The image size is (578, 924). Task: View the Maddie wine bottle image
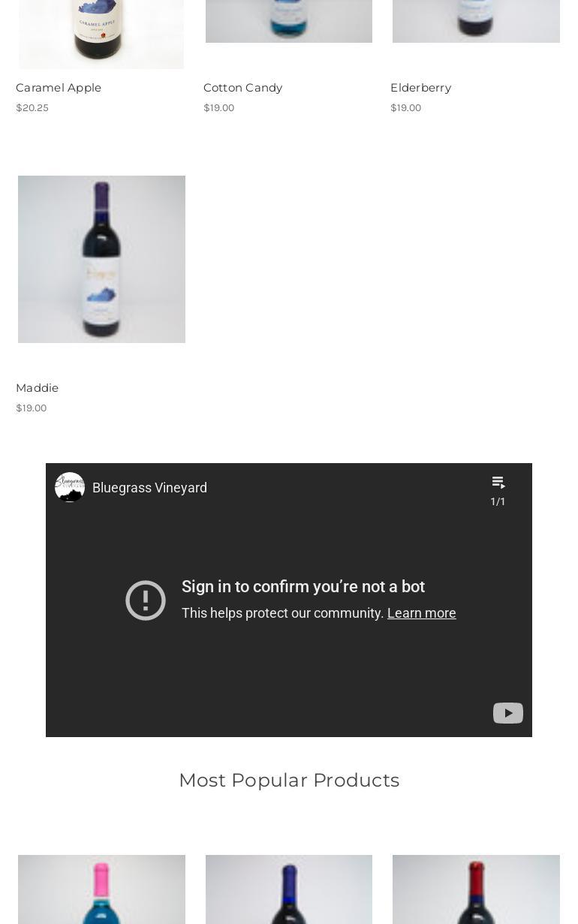(101, 259)
